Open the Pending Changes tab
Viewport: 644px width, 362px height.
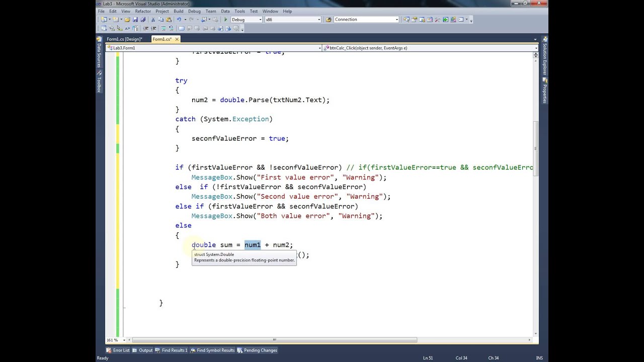click(x=257, y=350)
